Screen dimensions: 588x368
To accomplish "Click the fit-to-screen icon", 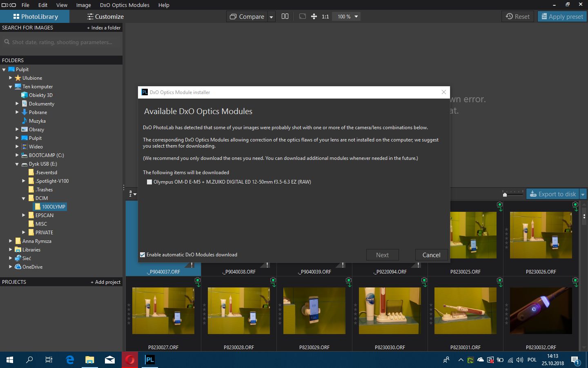I will pyautogui.click(x=303, y=16).
